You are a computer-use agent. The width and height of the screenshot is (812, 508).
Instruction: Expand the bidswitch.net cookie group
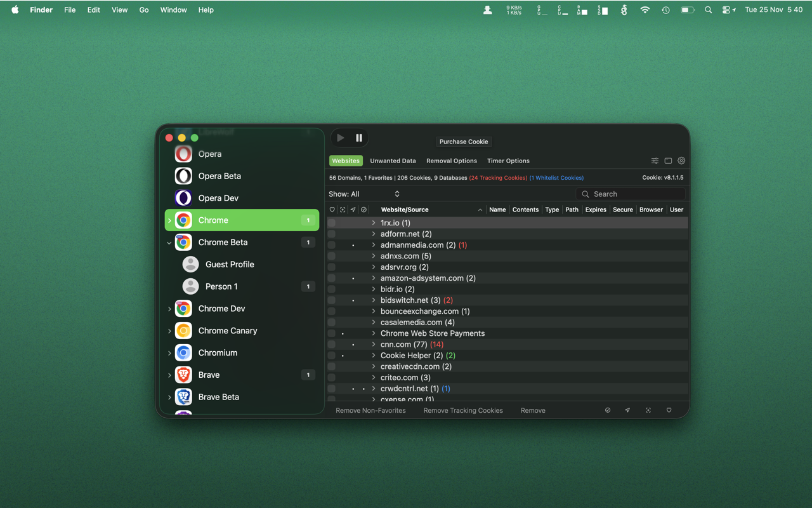click(x=374, y=300)
